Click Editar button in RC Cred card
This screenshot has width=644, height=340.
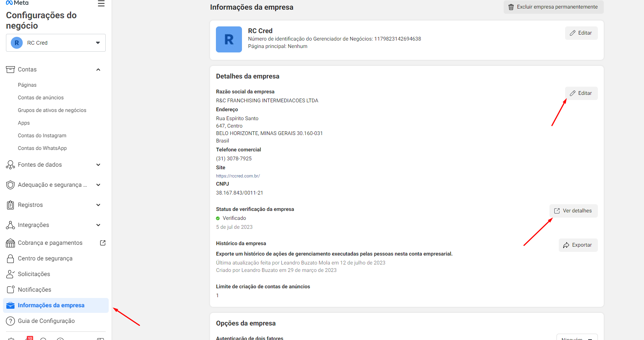(581, 33)
